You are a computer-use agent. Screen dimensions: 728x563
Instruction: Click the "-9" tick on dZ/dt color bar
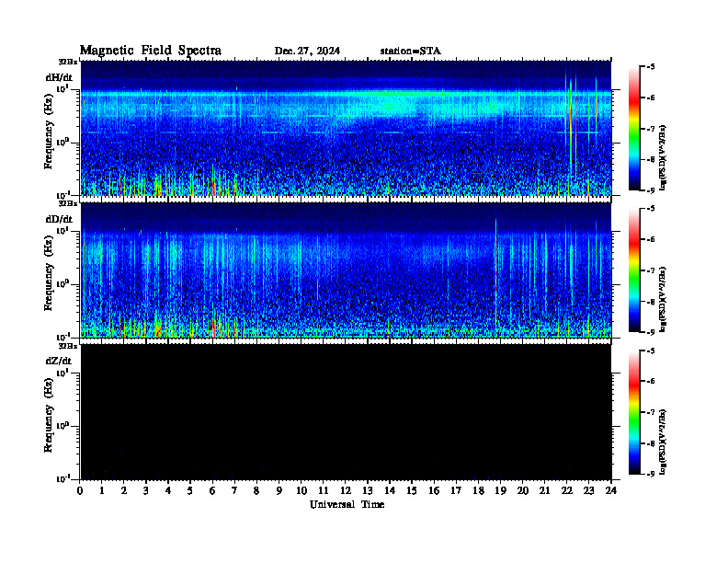[x=651, y=474]
